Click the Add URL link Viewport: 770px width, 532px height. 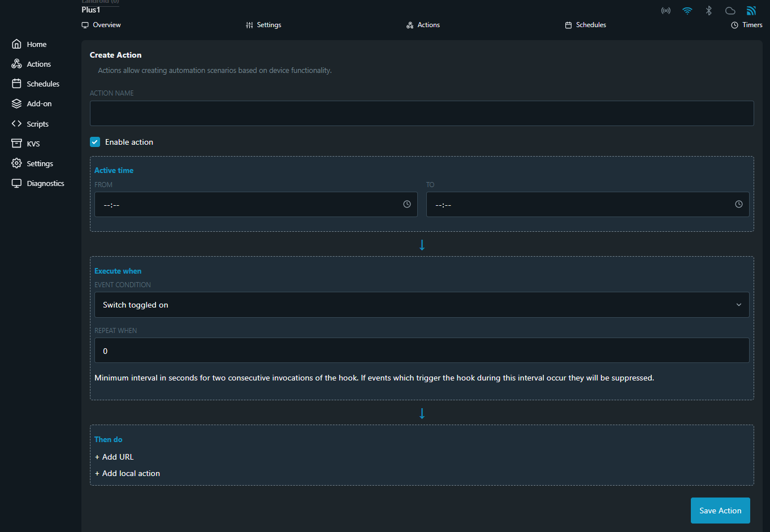pyautogui.click(x=115, y=457)
